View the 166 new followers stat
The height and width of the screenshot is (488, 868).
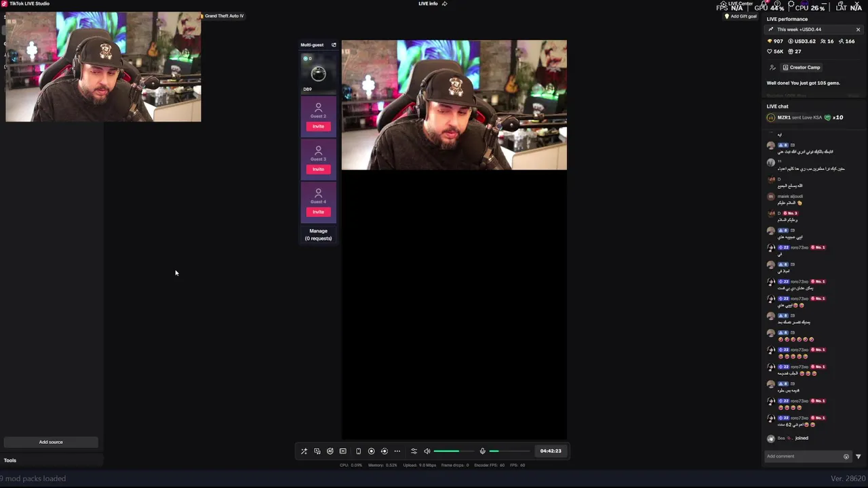coord(846,41)
